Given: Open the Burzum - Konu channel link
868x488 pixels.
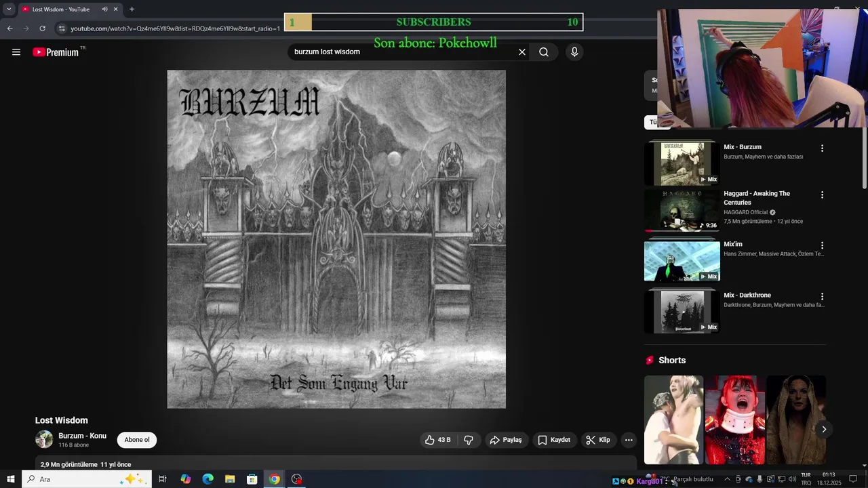Looking at the screenshot, I should 82,436.
